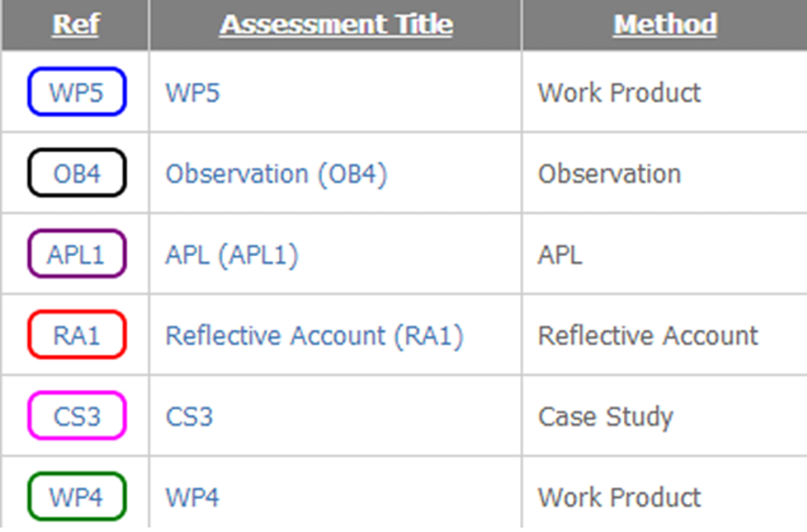Open the WP4 assessment title link
Viewport: 807px width, 532px height.
(x=193, y=496)
